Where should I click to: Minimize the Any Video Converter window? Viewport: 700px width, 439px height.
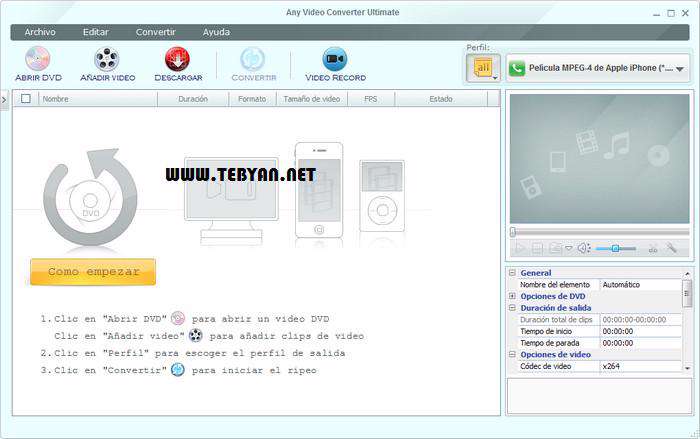tap(656, 14)
